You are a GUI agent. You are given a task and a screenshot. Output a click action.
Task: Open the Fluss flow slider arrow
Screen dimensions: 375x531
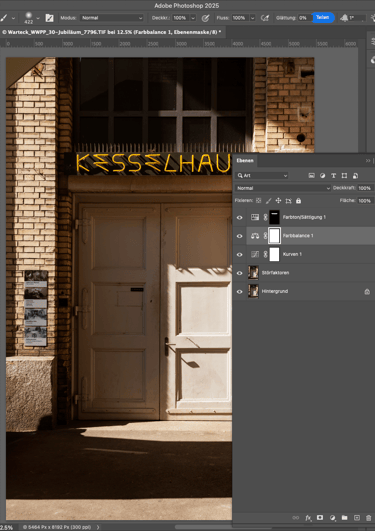[x=253, y=18]
